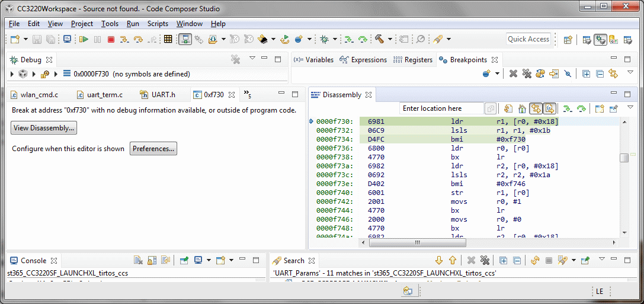The image size is (644, 304).
Task: Switch to the highlighted CCS Debug perspective
Action: click(600, 40)
